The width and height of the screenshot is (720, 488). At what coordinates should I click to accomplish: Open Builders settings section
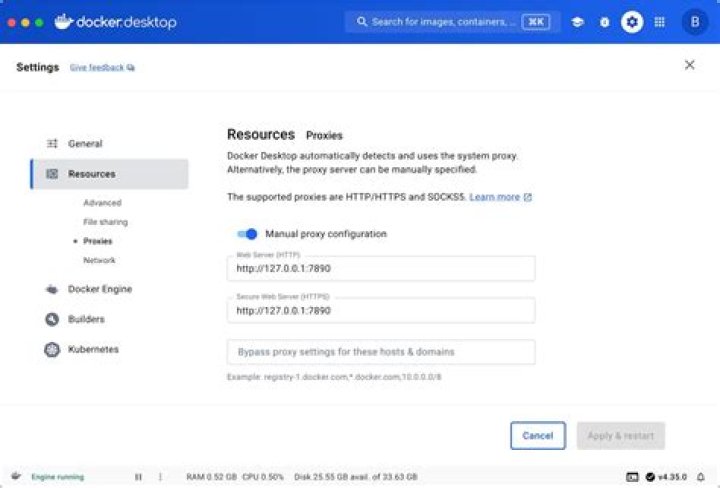tap(109, 319)
